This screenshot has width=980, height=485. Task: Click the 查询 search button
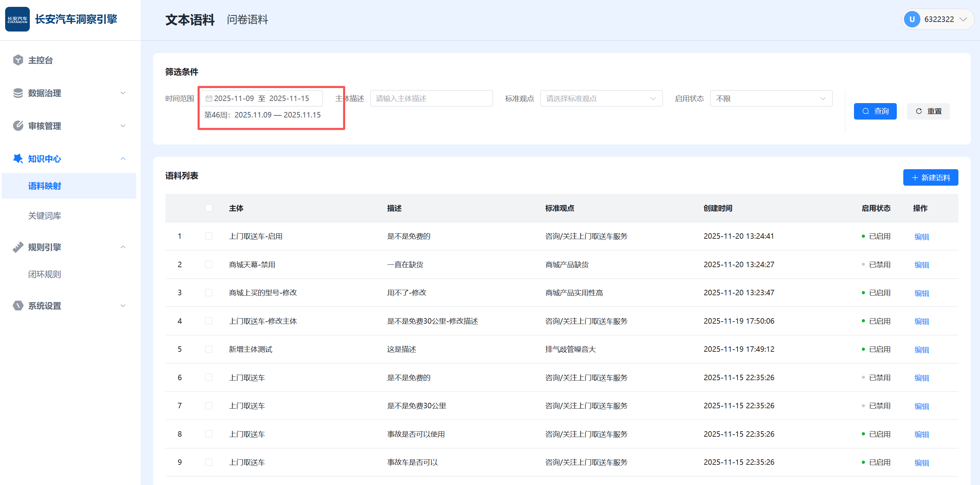click(875, 111)
